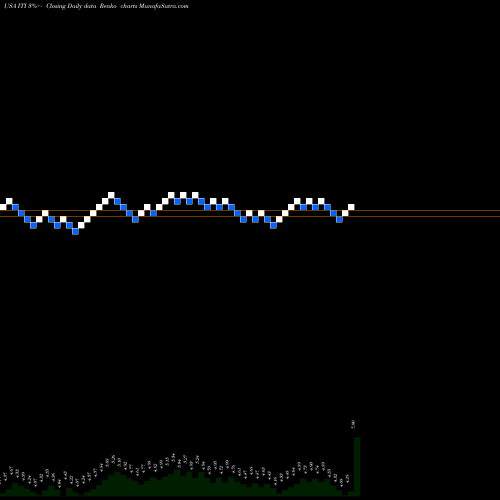Click the chart title text mentioning MunafaSutra.com
500x500 pixels.
pyautogui.click(x=96, y=6)
